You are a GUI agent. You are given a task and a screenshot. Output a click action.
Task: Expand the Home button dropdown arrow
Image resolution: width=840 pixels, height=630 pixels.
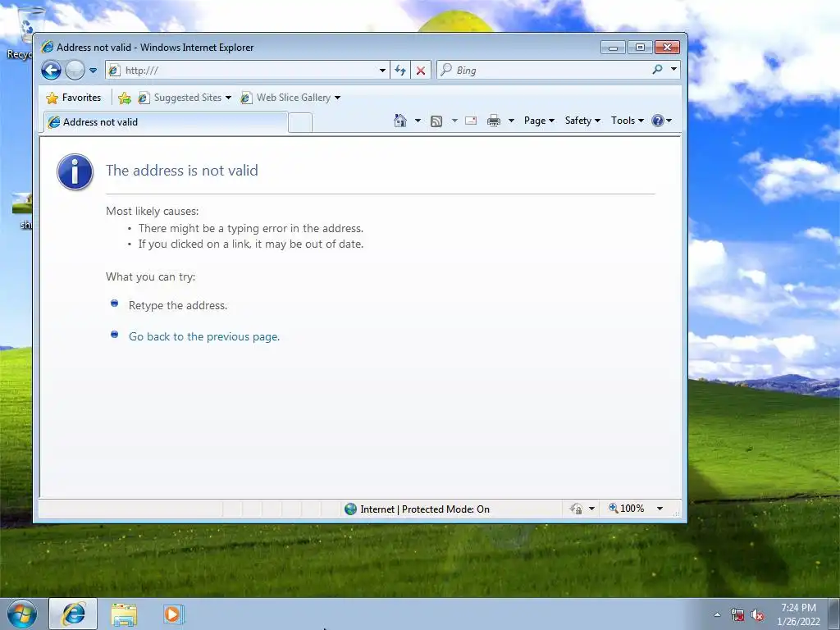click(418, 121)
